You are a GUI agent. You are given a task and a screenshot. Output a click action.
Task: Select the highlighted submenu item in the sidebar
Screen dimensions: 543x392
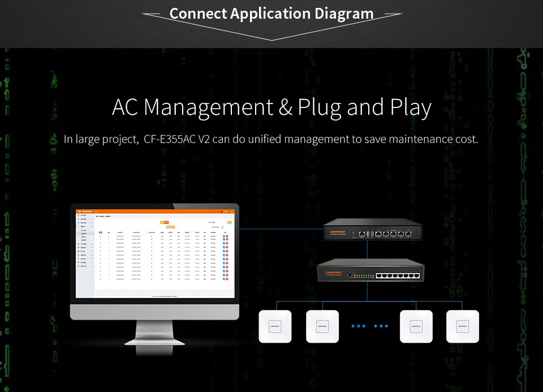point(84,232)
